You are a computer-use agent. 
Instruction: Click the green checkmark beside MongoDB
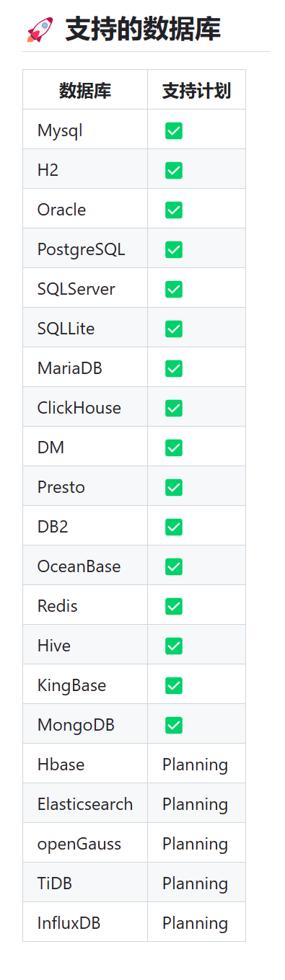(174, 726)
